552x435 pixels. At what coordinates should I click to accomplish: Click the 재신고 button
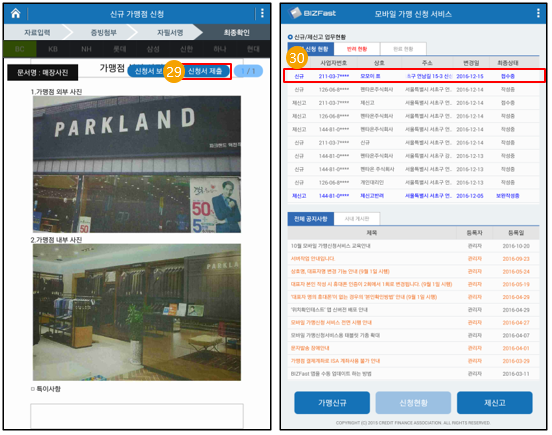pos(495,403)
